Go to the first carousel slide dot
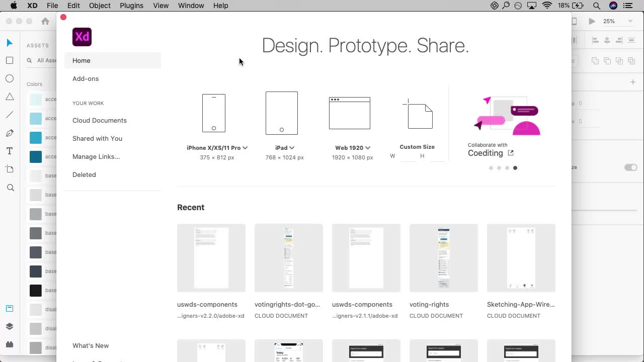This screenshot has height=362, width=644. point(491,168)
